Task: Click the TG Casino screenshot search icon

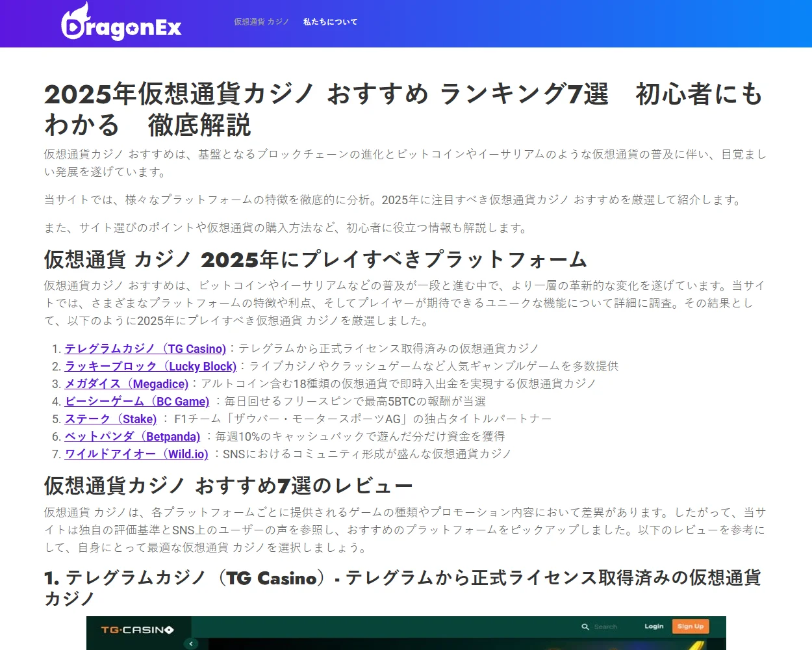Action: coord(585,627)
